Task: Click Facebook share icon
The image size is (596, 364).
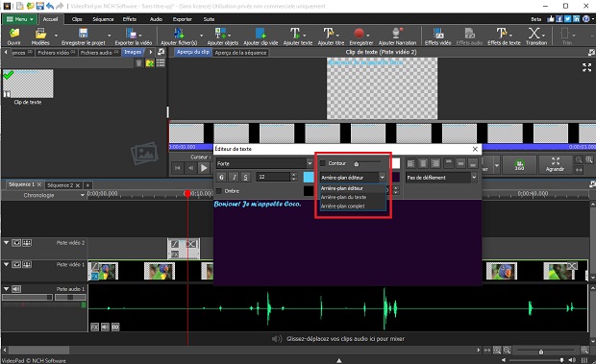Action: [559, 19]
